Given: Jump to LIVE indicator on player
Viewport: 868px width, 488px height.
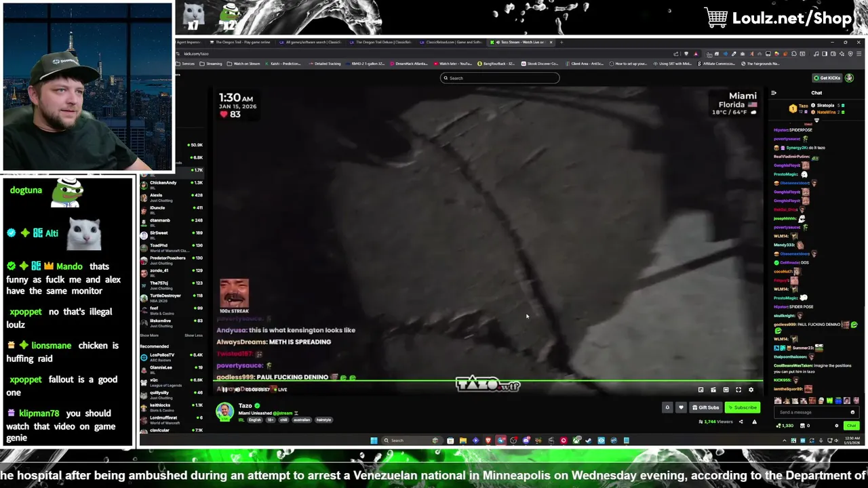Looking at the screenshot, I should 280,390.
